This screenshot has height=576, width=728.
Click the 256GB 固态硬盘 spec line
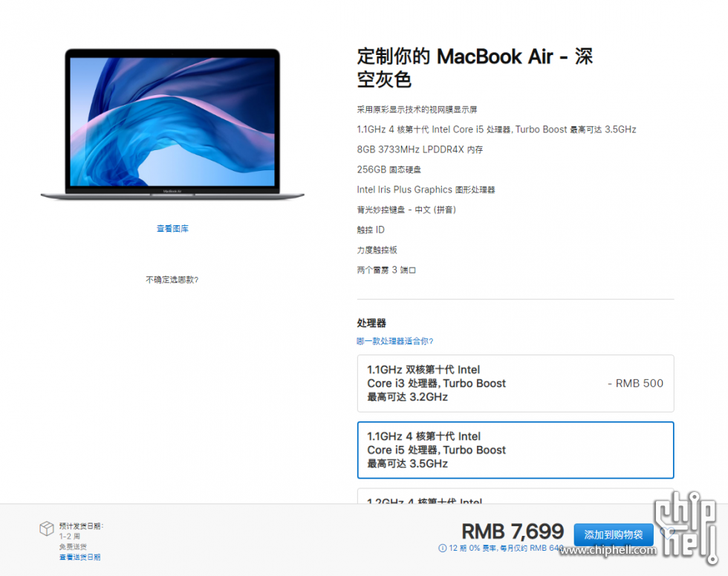coord(389,169)
